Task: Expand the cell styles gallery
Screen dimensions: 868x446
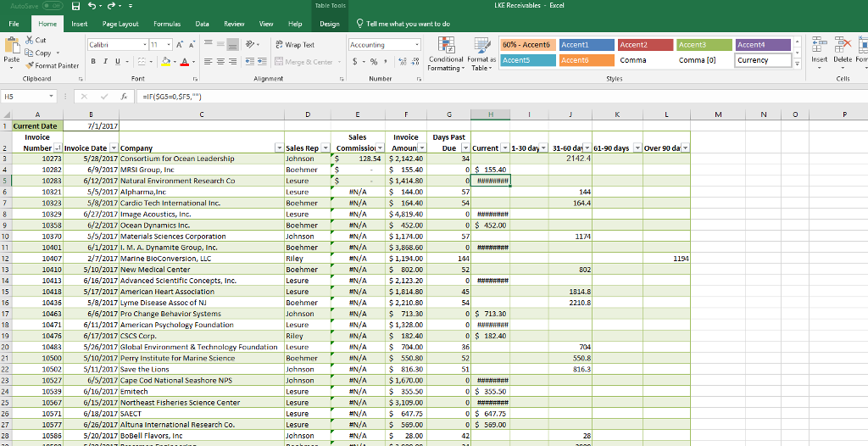Action: 798,64
